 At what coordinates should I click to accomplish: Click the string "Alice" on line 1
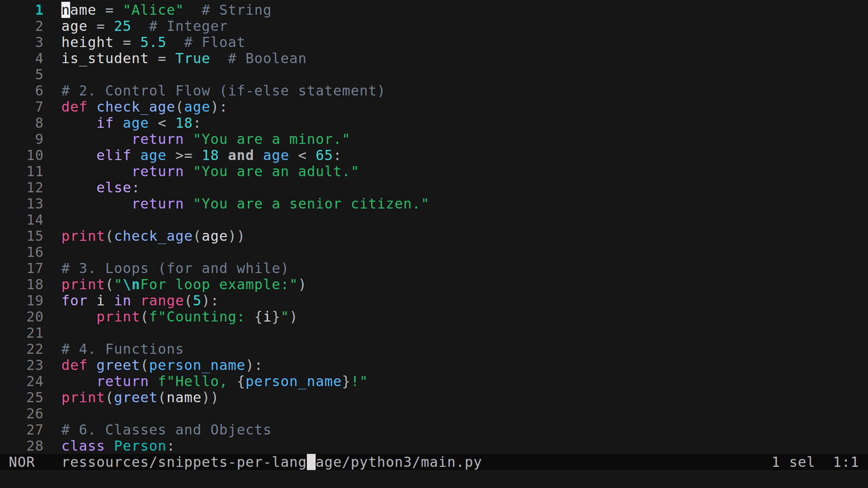152,9
